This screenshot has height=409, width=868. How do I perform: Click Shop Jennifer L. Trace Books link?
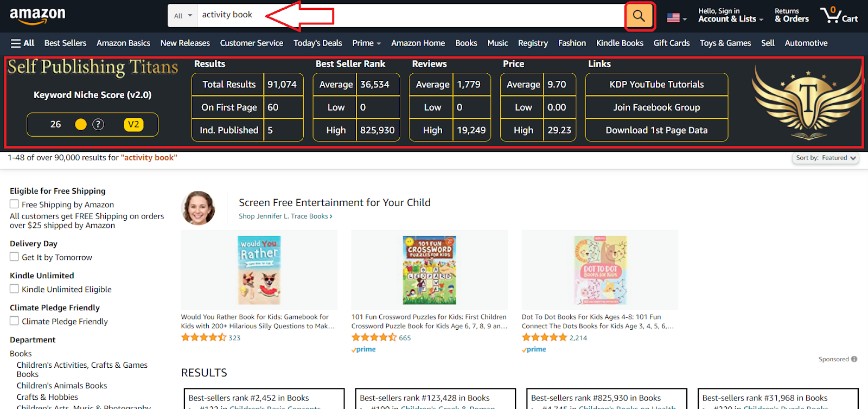pyautogui.click(x=285, y=216)
